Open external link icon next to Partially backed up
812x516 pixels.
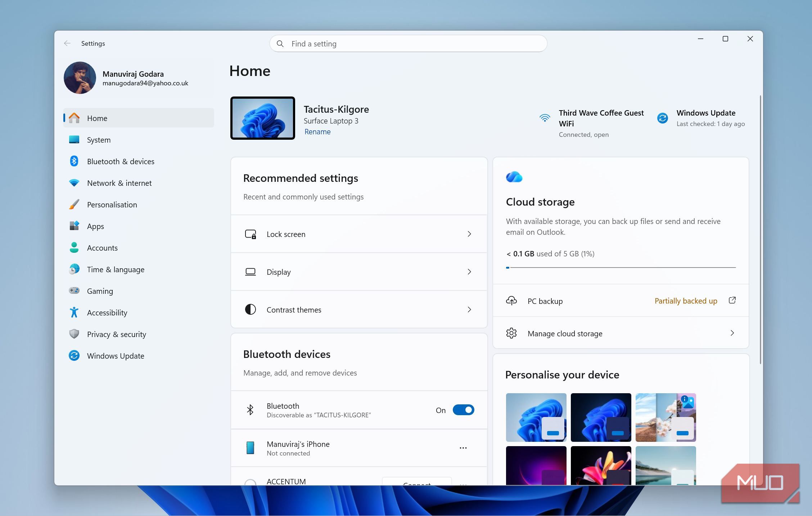(732, 300)
